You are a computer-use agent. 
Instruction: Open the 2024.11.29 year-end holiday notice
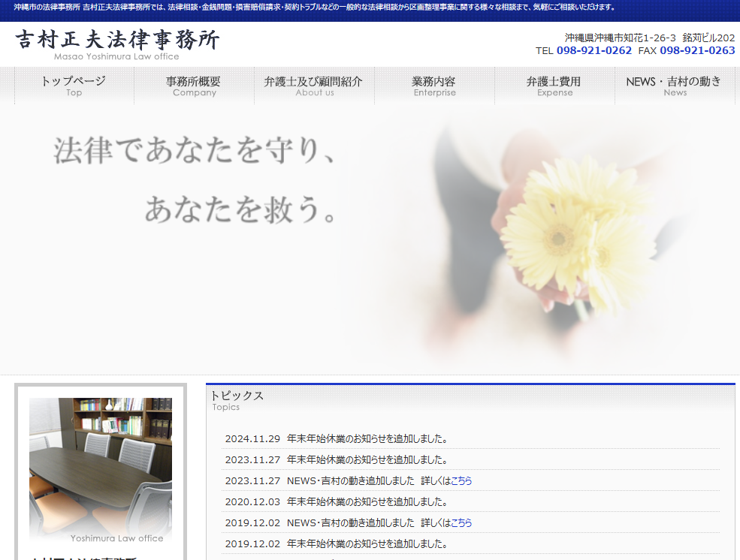(336, 438)
